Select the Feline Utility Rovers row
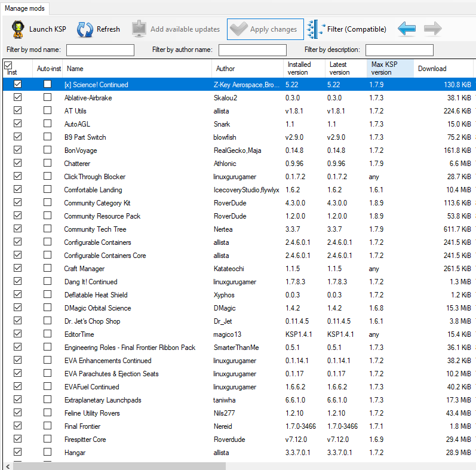476x470 pixels. point(239,413)
